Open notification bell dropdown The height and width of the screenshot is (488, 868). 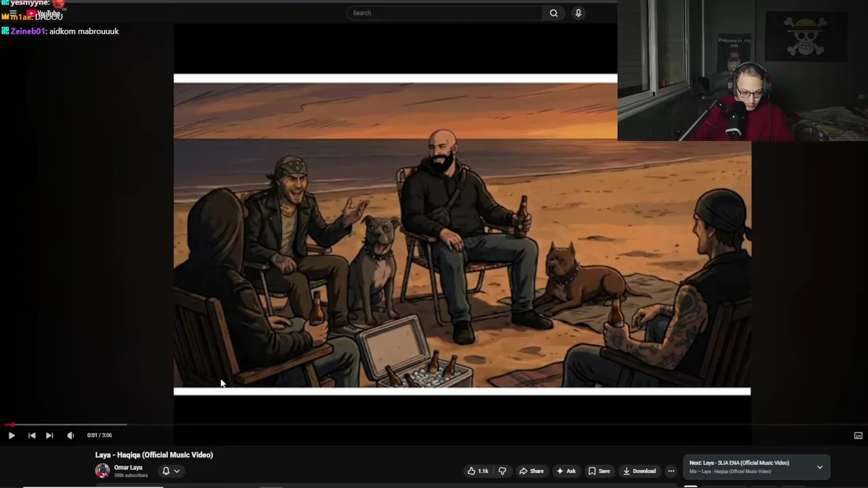click(x=171, y=471)
